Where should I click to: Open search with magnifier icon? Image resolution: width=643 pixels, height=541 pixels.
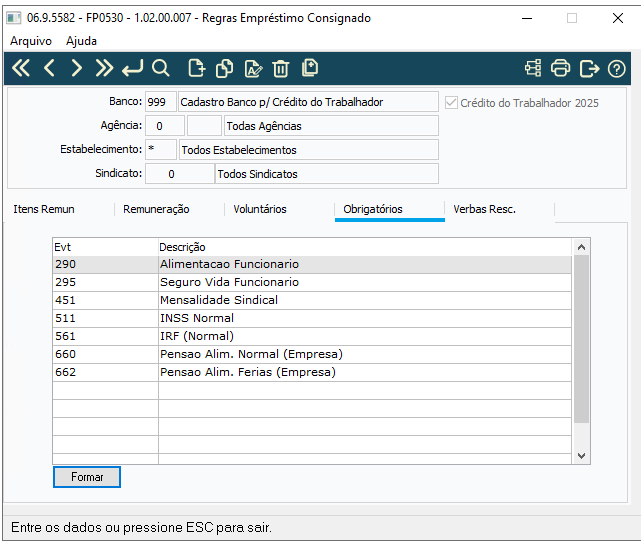[x=160, y=68]
